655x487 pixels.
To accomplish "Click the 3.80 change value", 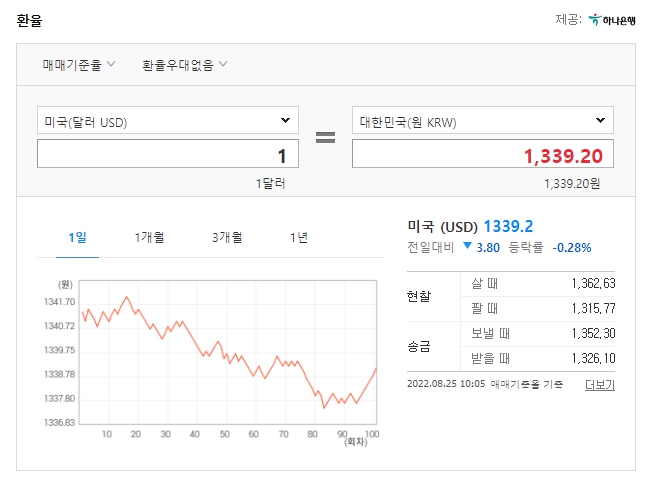I will [488, 248].
